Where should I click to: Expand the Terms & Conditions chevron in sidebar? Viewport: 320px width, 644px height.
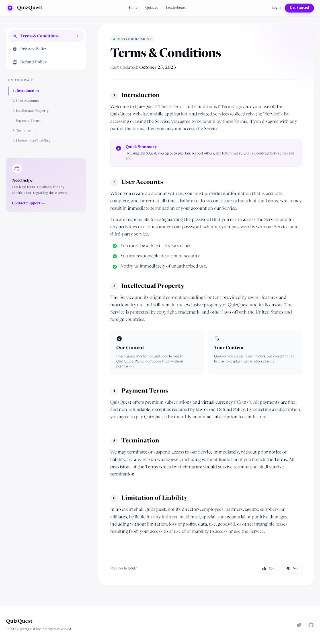(78, 36)
